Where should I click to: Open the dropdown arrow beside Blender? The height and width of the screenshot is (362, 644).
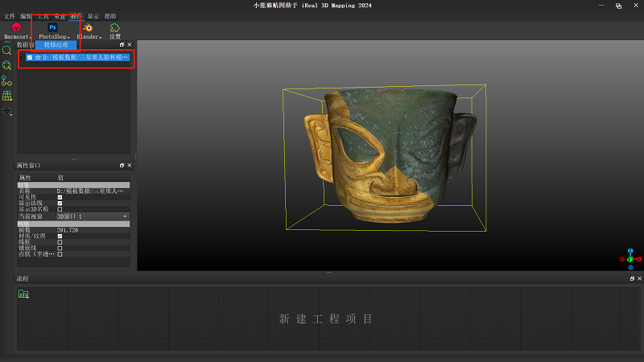100,38
